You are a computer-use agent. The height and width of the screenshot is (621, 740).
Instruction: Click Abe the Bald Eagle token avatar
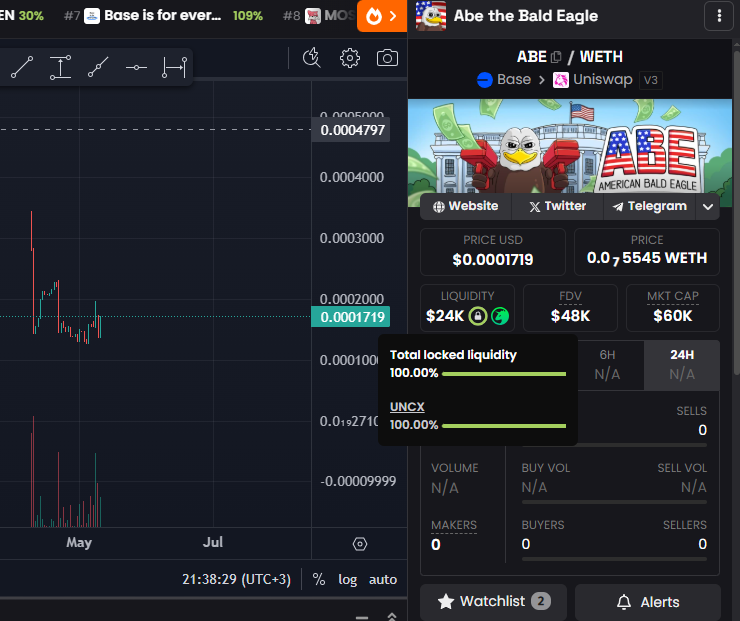(x=431, y=16)
